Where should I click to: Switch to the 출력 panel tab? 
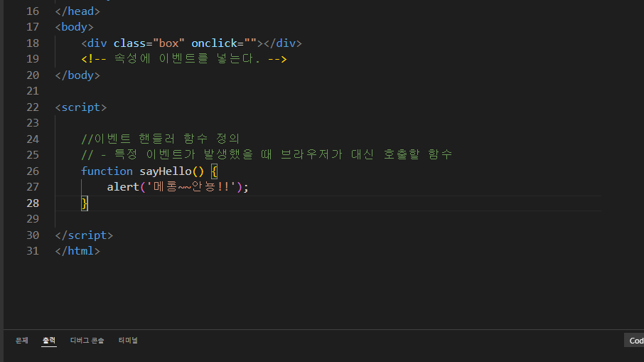tap(49, 340)
